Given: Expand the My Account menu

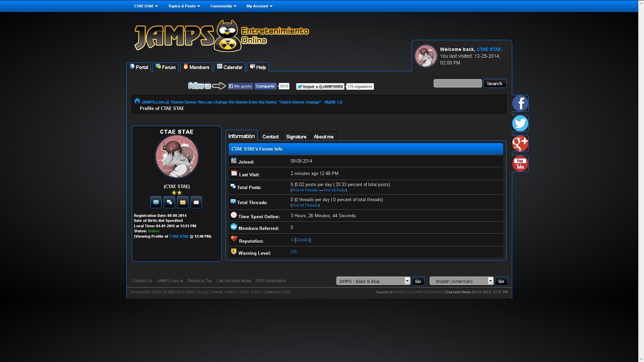Looking at the screenshot, I should tap(260, 6).
